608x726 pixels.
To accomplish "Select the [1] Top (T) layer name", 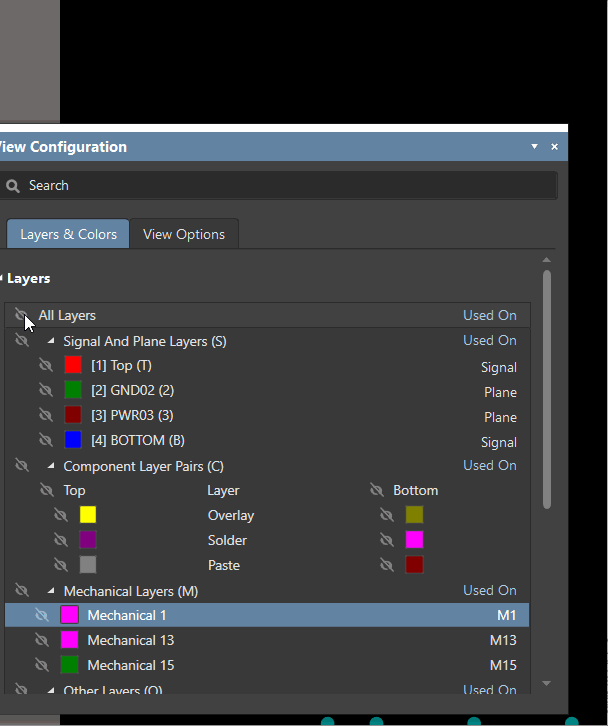I will 121,365.
